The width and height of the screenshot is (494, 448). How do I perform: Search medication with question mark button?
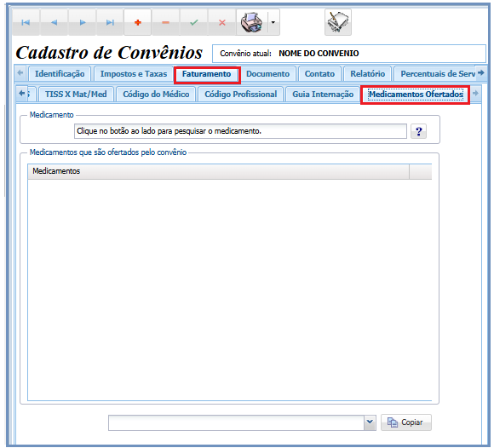click(x=419, y=131)
